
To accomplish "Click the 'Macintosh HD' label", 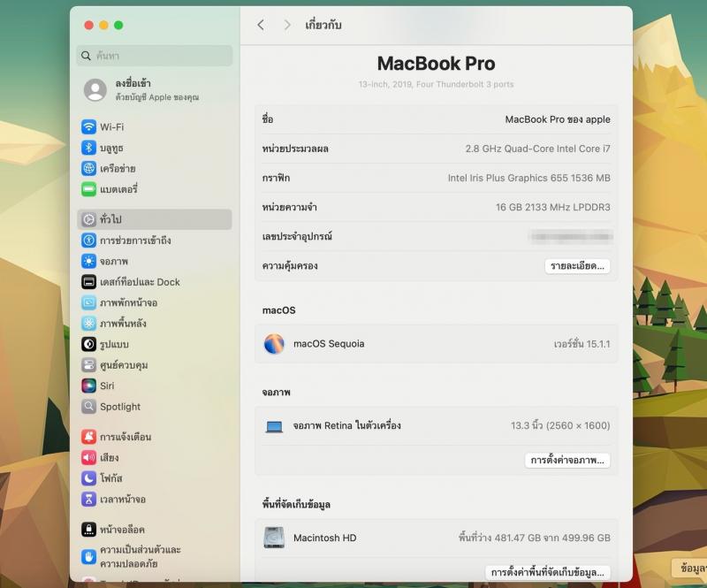I will click(x=324, y=538).
